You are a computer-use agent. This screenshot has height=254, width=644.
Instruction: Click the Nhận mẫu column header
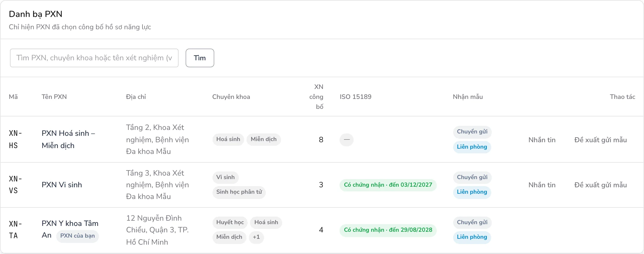coord(468,97)
